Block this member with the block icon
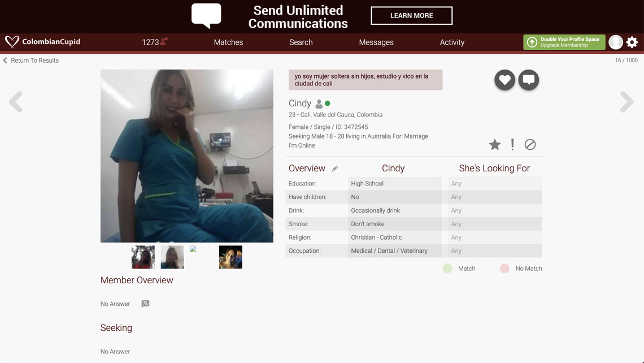 point(530,144)
